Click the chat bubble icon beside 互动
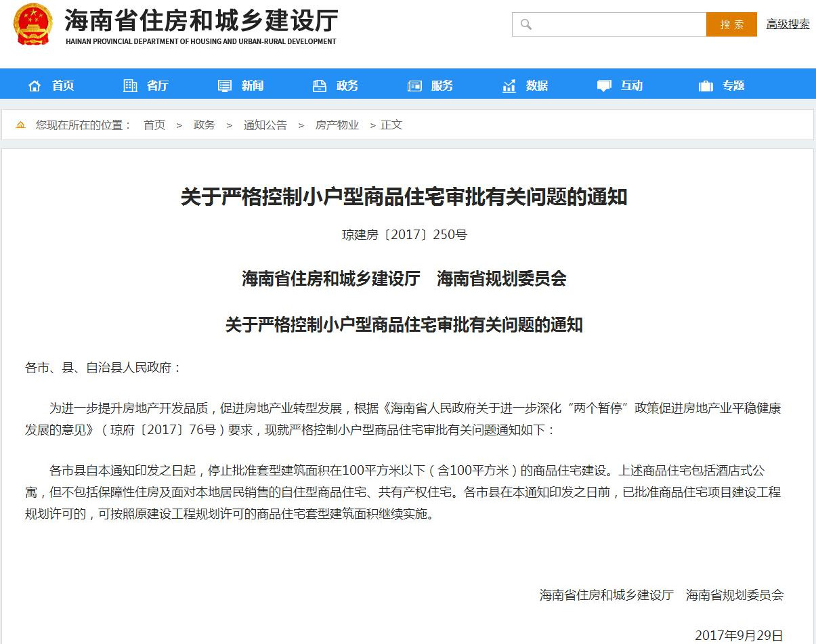 click(604, 86)
